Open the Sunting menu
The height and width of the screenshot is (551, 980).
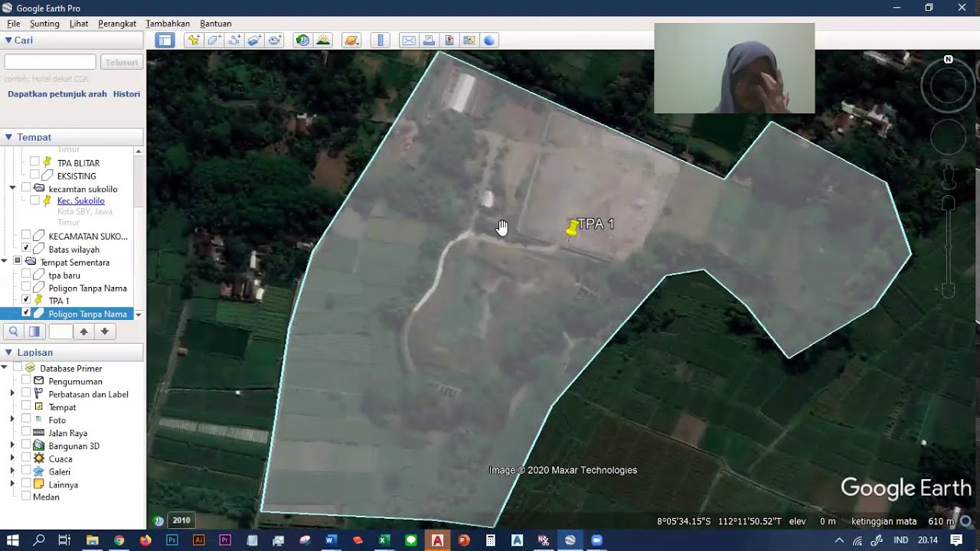[x=44, y=24]
